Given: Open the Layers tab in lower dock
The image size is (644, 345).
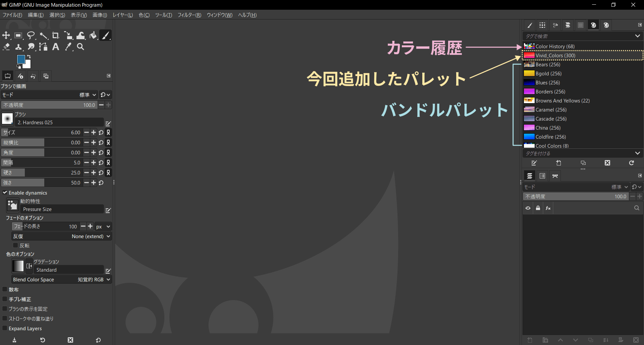Looking at the screenshot, I should pyautogui.click(x=530, y=176).
